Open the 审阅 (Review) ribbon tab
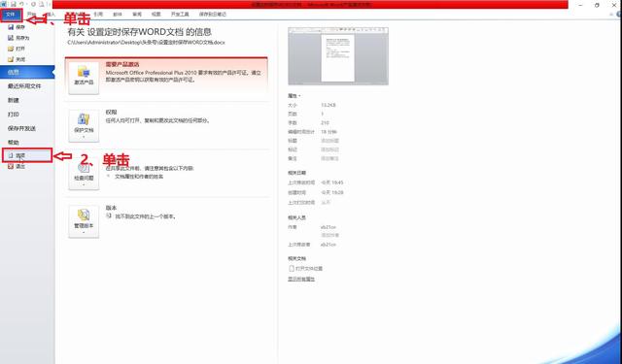 137,15
